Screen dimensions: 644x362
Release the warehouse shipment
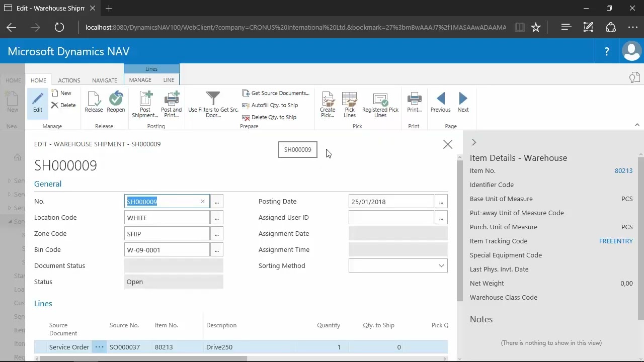pyautogui.click(x=94, y=103)
